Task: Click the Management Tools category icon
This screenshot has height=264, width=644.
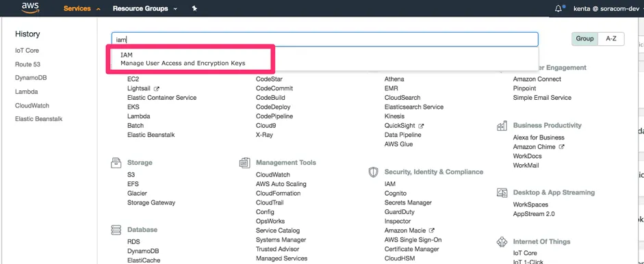Action: click(245, 163)
